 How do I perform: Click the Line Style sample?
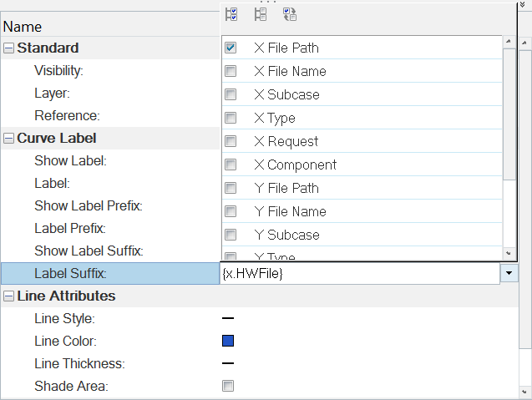(228, 318)
